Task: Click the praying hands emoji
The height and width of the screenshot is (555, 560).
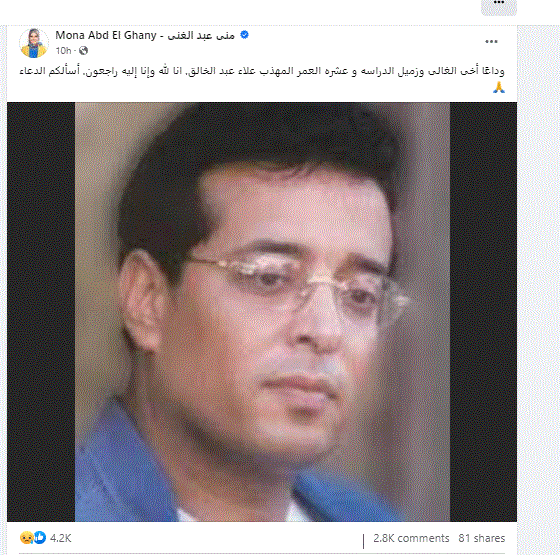Action: [x=499, y=87]
